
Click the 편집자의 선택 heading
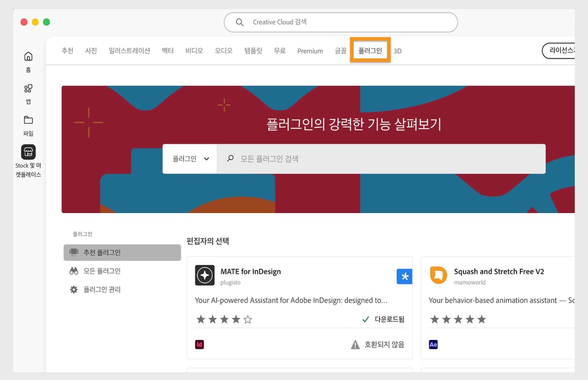click(x=208, y=241)
